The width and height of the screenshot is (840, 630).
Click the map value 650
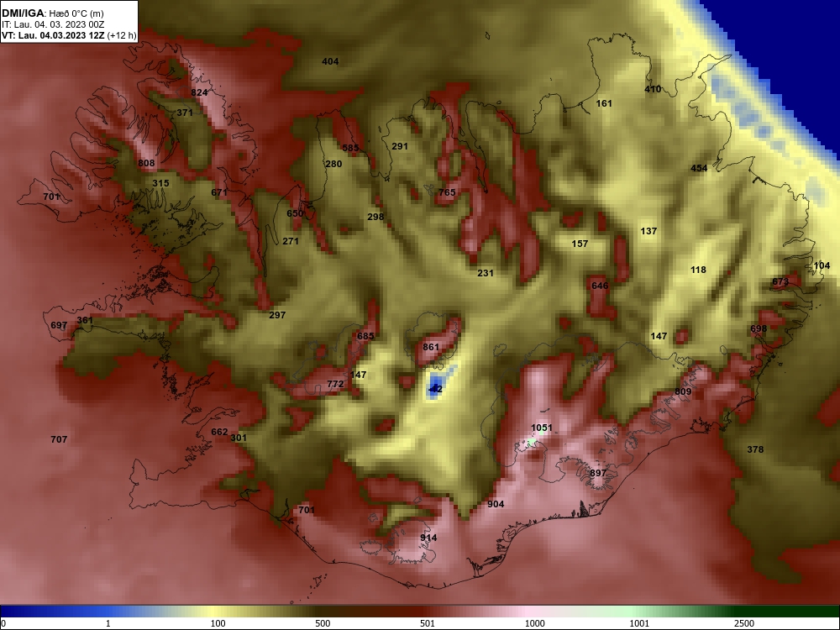[x=295, y=213]
